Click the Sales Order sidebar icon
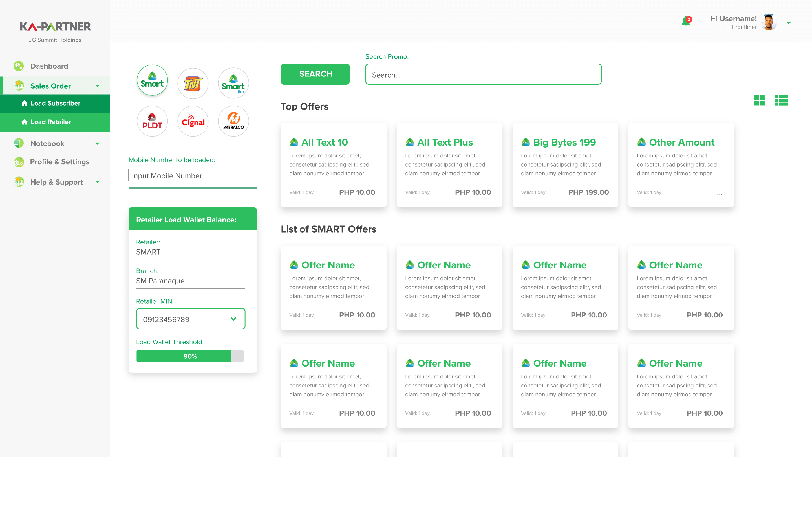812x508 pixels. (19, 86)
